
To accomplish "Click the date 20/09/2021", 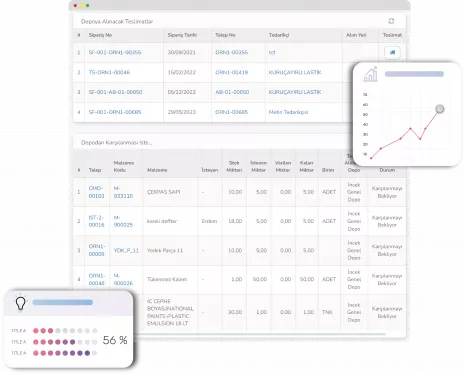I will click(182, 52).
